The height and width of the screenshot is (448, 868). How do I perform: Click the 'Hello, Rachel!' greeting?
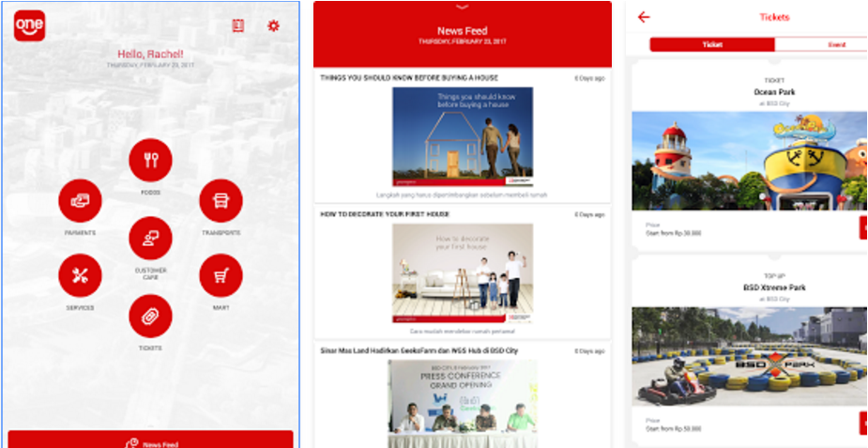click(x=150, y=54)
